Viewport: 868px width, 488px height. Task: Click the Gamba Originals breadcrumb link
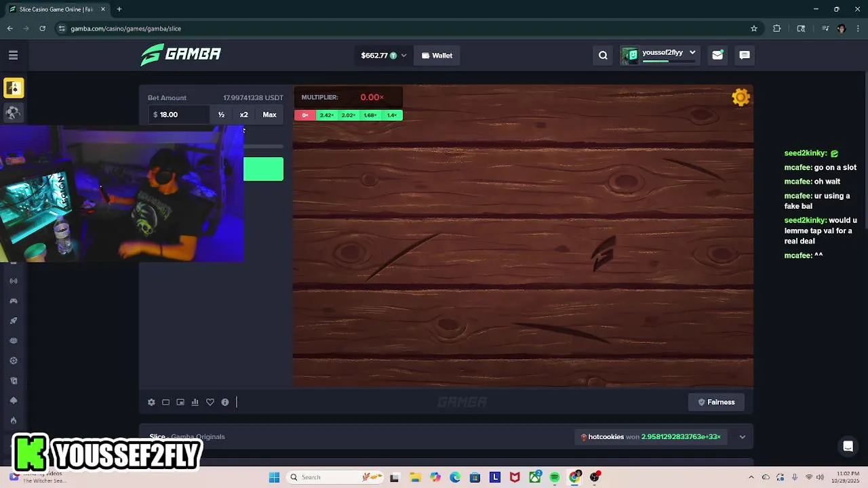pyautogui.click(x=198, y=437)
